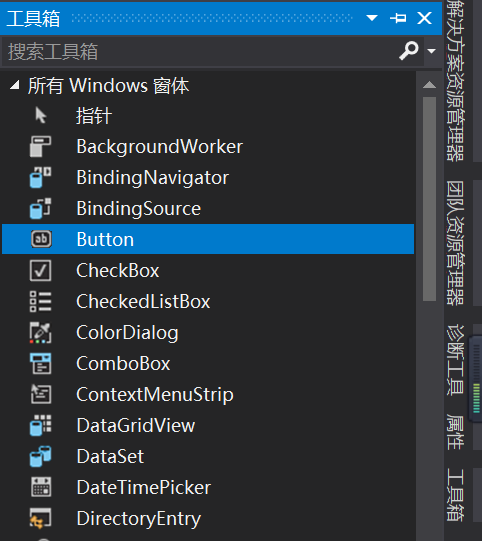The height and width of the screenshot is (541, 482).
Task: Click in the 搜索工具箱 search field
Action: (213, 51)
